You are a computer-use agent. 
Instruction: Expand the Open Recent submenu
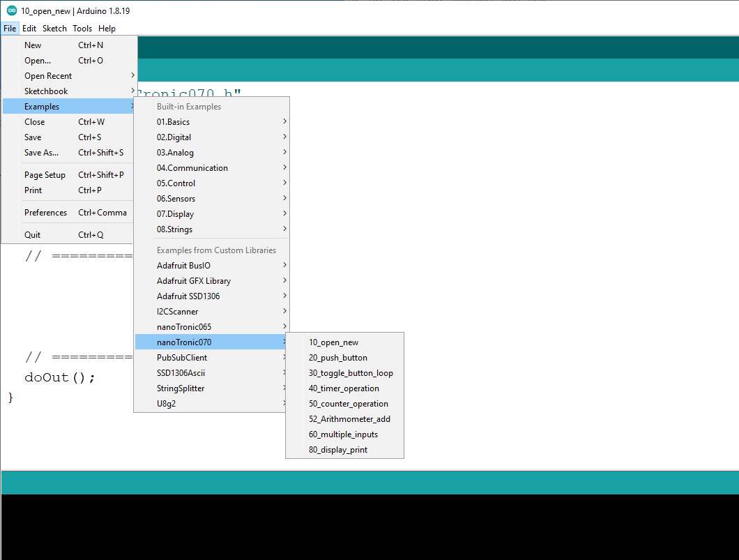coord(48,76)
